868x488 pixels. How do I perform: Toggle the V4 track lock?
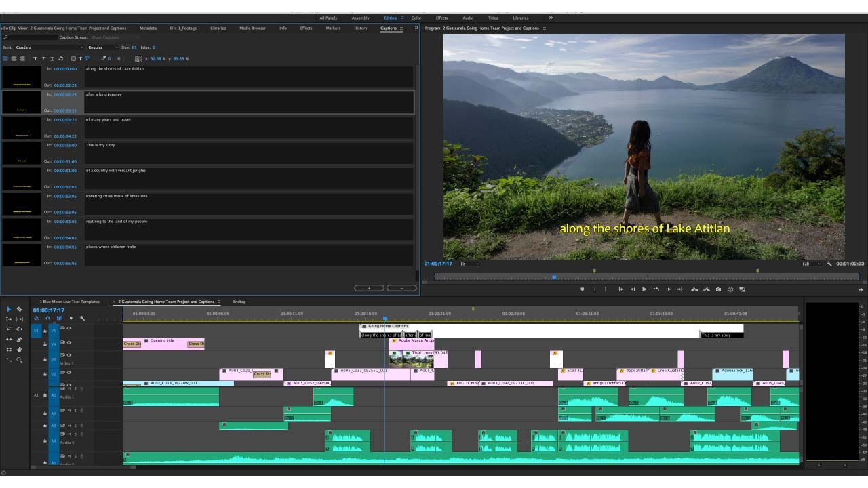coord(45,344)
